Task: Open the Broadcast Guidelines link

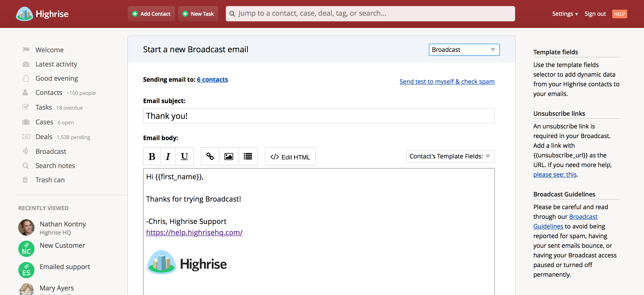Action: click(566, 221)
